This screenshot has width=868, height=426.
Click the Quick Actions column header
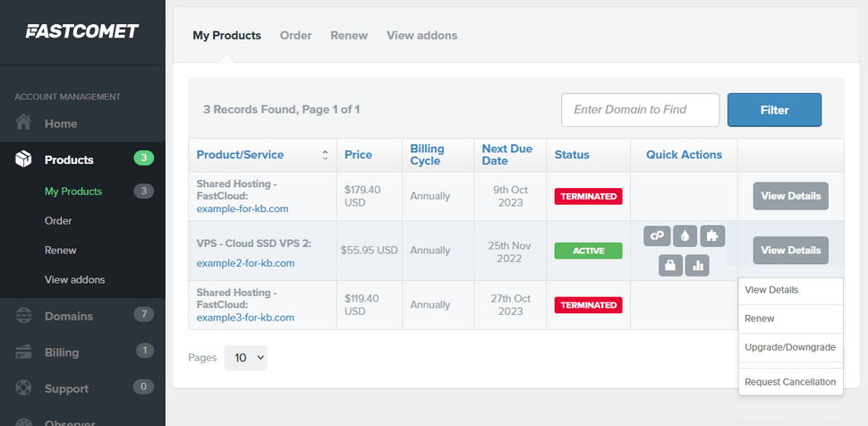685,155
